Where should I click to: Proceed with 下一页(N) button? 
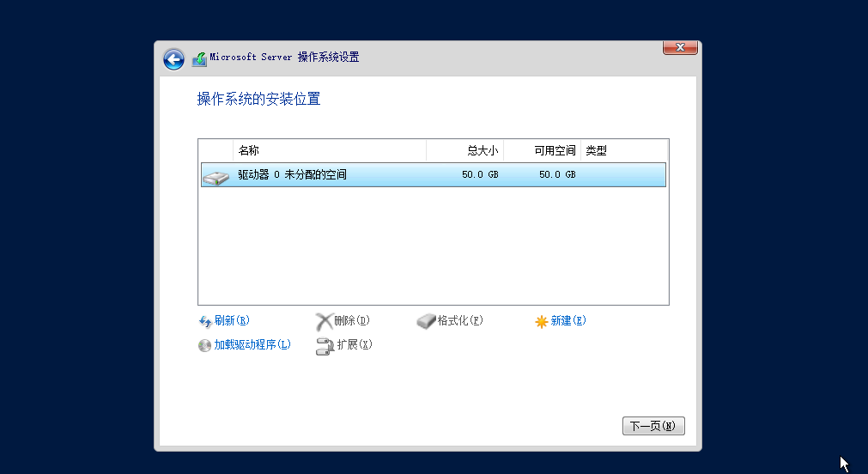(x=653, y=426)
